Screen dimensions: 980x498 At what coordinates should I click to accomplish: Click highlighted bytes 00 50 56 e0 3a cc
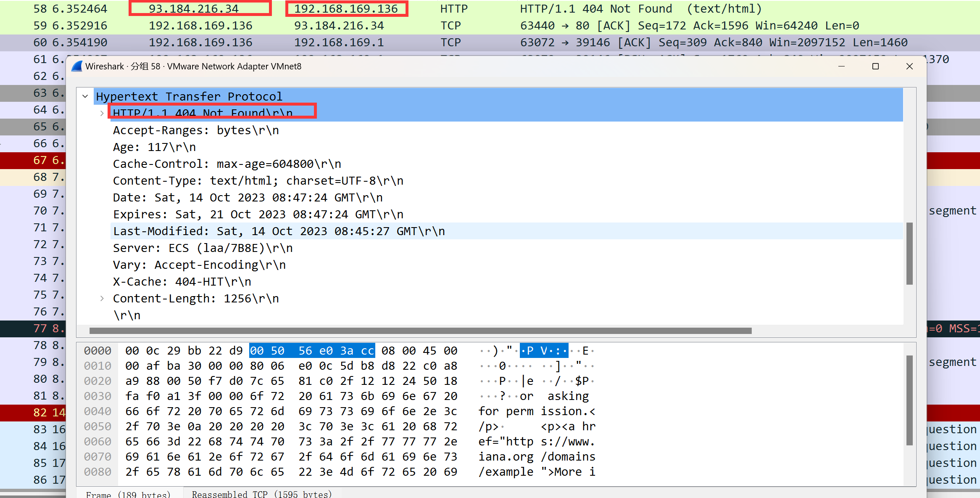pos(312,351)
